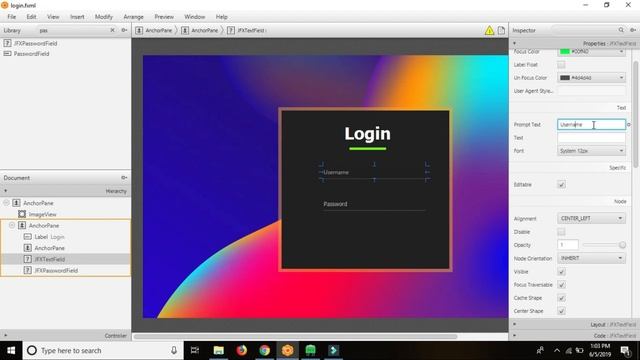Screen dimensions: 640x360
Task: Click the gear beside Prompt Text
Action: tap(629, 124)
